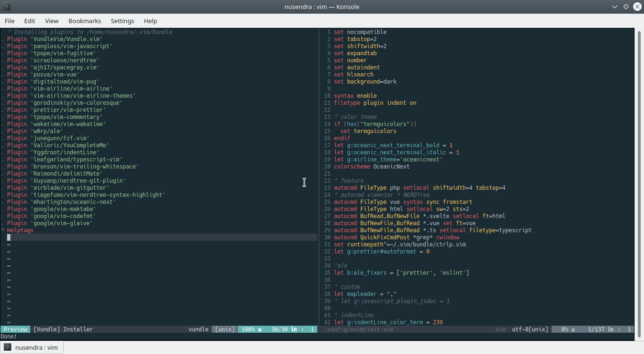Viewport: 644px width, 354px height.
Task: Click the Plugin 'digitaltoad/vim-pug' line
Action: (53, 82)
